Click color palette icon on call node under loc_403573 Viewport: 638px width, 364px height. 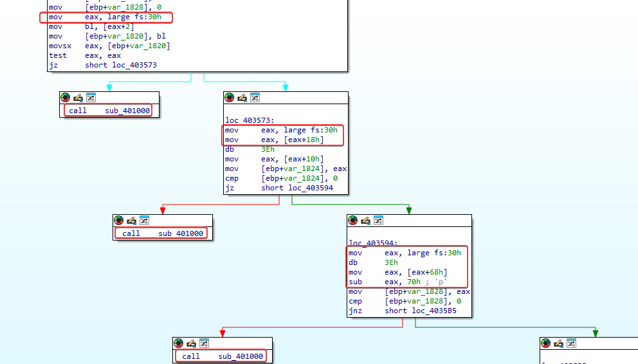click(x=119, y=221)
